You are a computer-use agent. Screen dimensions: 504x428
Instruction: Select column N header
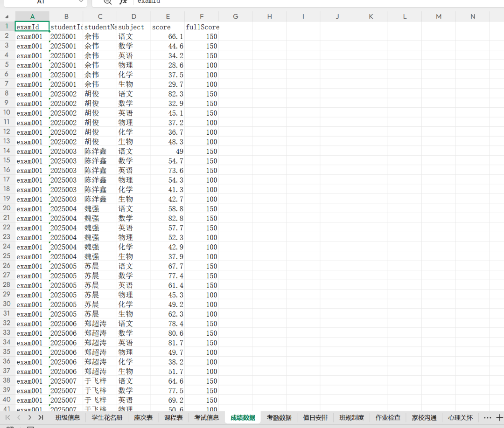coord(472,16)
